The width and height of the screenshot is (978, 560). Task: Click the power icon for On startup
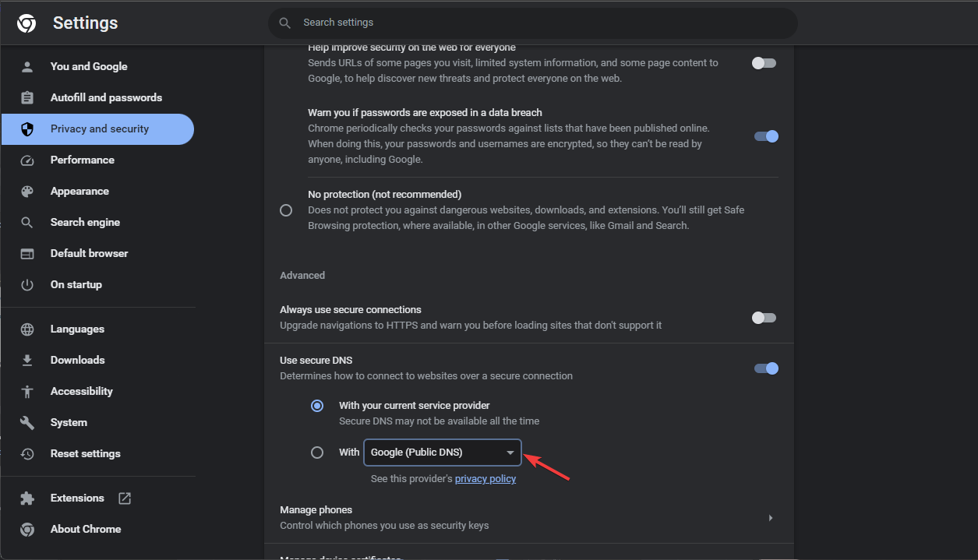[27, 285]
